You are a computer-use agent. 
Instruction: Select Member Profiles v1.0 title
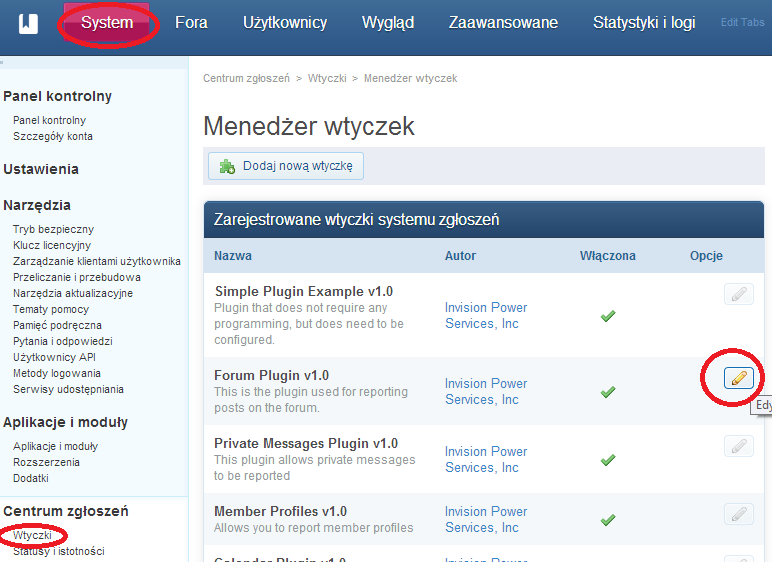280,511
